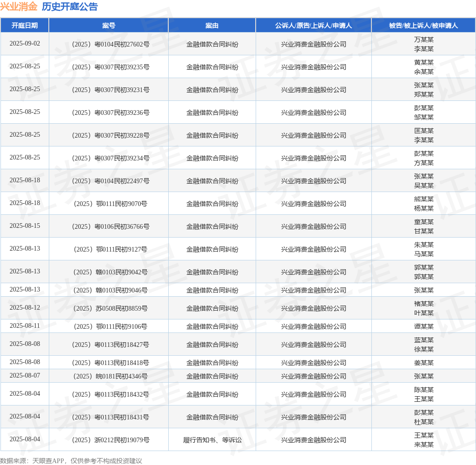Screen dimensions: 476x465
Task: Click the 兴业消金 title text
Action: pos(19,7)
